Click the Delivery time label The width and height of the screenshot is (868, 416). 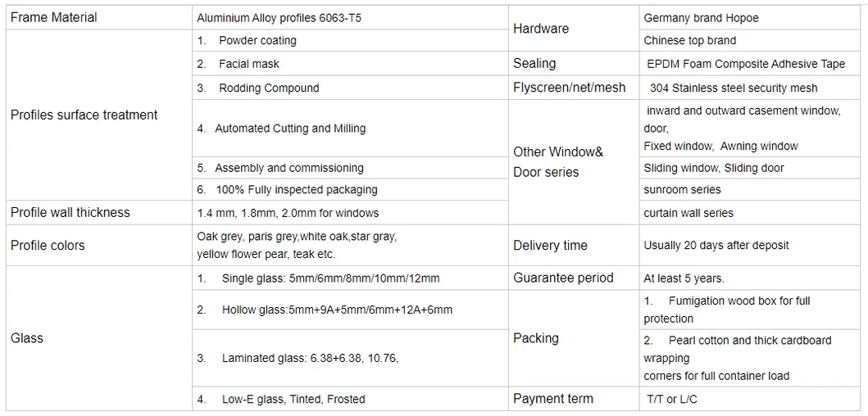[x=550, y=245]
